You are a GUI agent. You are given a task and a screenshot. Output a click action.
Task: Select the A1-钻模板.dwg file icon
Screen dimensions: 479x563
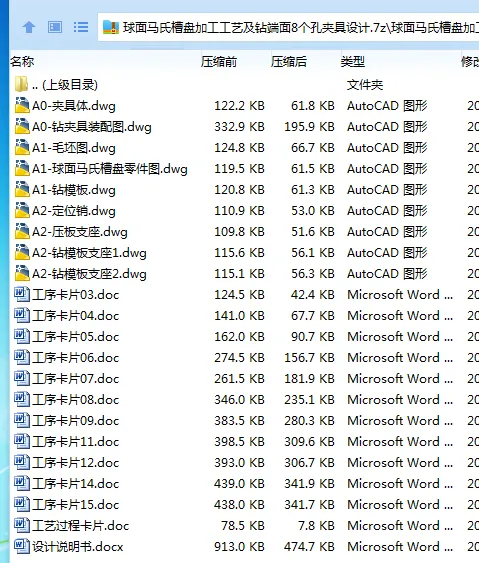22,189
